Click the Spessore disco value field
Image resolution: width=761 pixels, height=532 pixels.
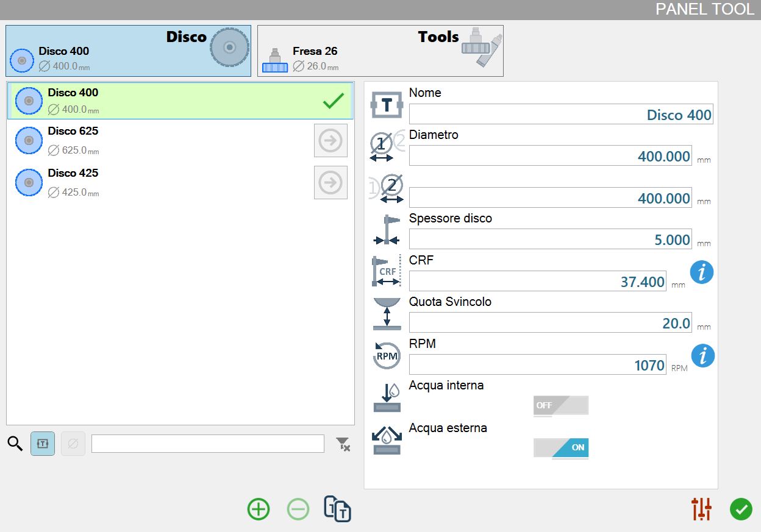pyautogui.click(x=551, y=239)
